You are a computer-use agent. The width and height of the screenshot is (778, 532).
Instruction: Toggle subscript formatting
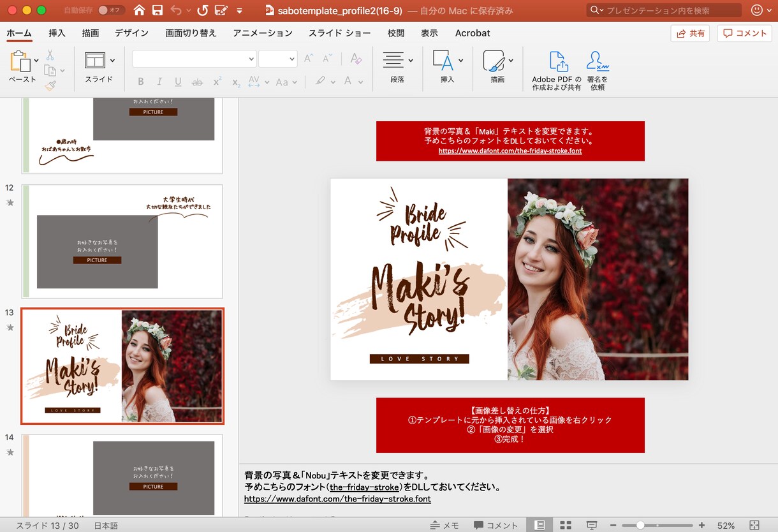(236, 82)
